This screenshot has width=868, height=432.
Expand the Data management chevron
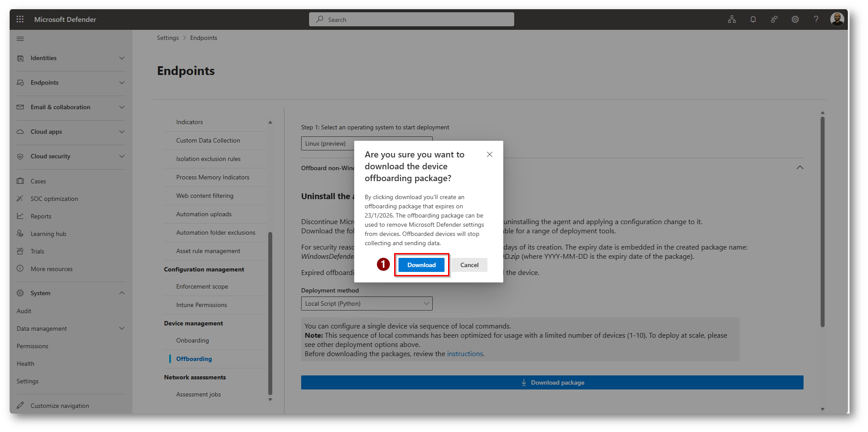122,328
